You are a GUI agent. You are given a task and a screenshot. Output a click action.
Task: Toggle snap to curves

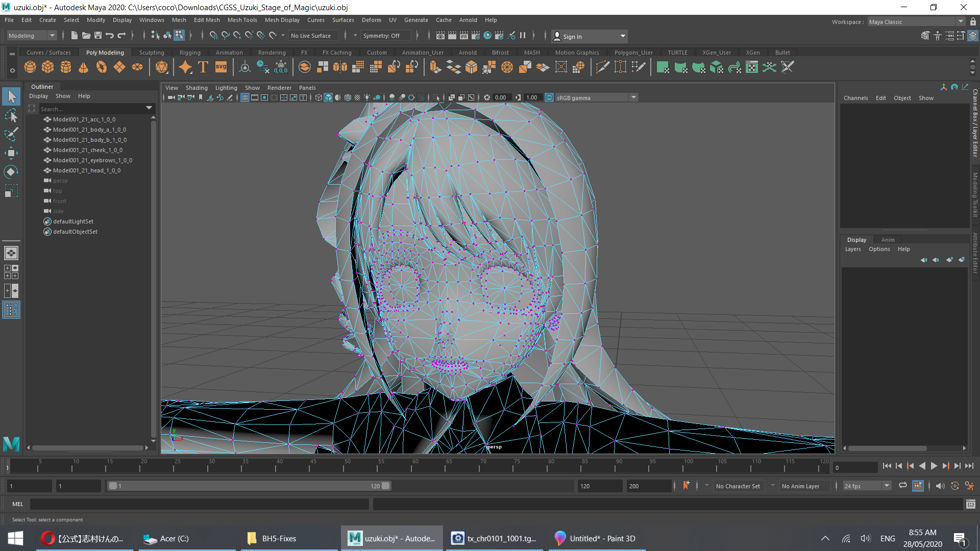pyautogui.click(x=225, y=36)
